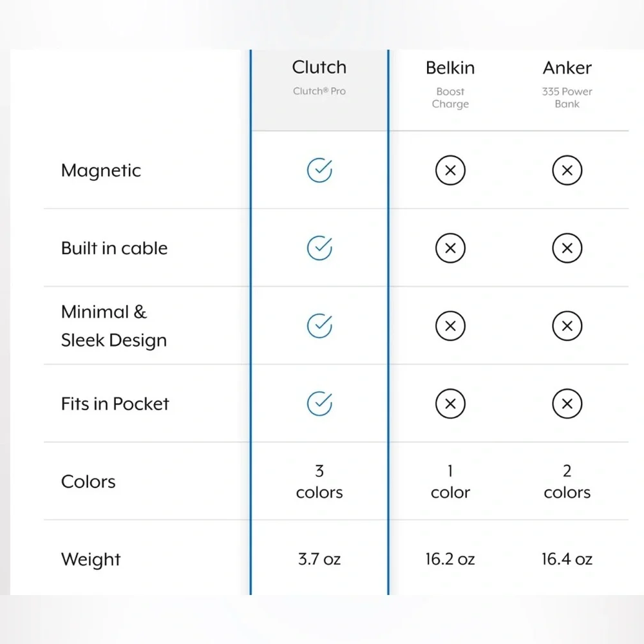Click Belkin's X icon for Fits in Pocket

pos(450,403)
